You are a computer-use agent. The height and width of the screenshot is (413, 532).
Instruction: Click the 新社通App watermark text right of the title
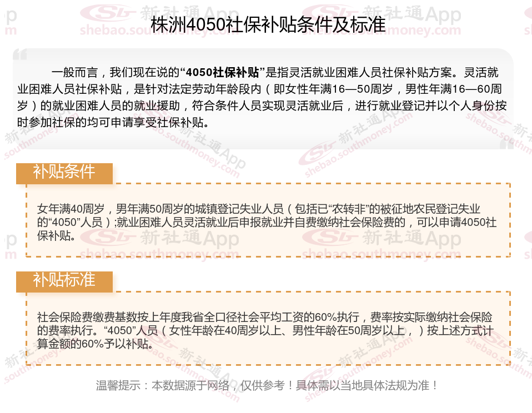[412, 13]
